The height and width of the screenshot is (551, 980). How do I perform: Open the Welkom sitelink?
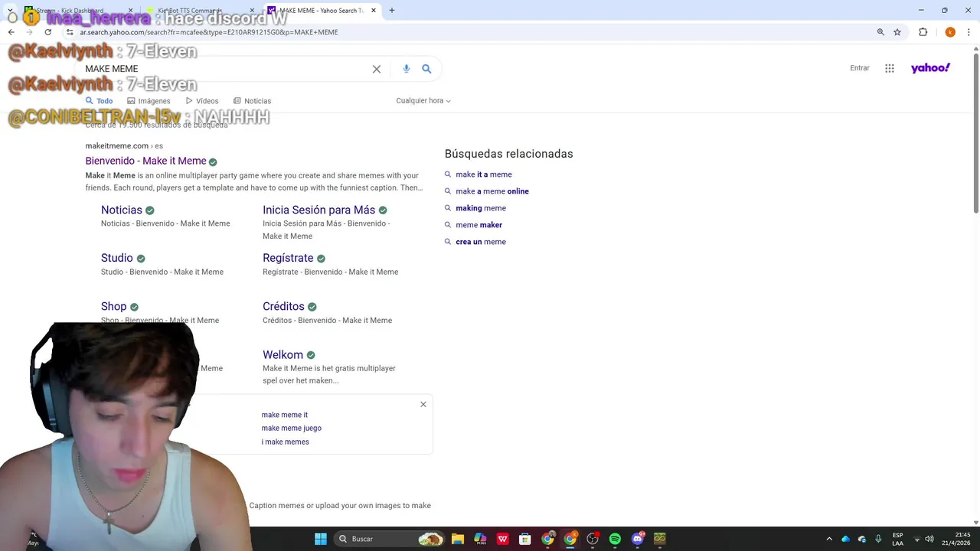[x=283, y=354]
